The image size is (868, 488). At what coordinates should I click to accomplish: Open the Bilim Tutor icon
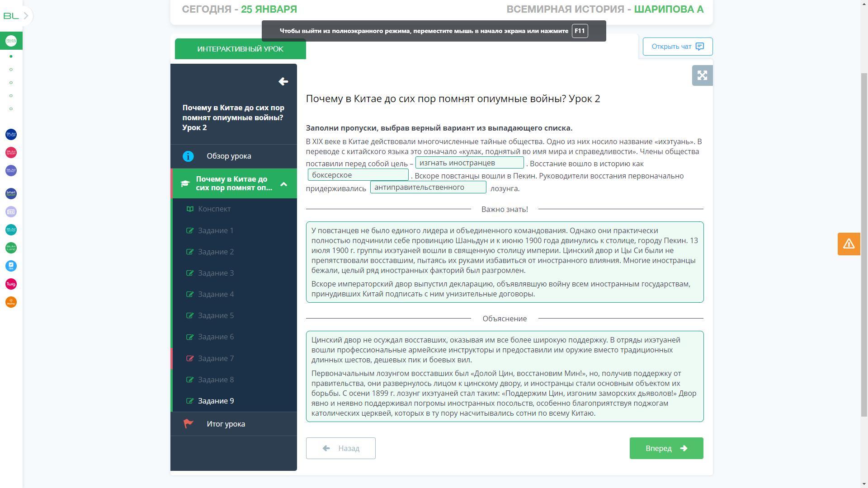point(11,134)
